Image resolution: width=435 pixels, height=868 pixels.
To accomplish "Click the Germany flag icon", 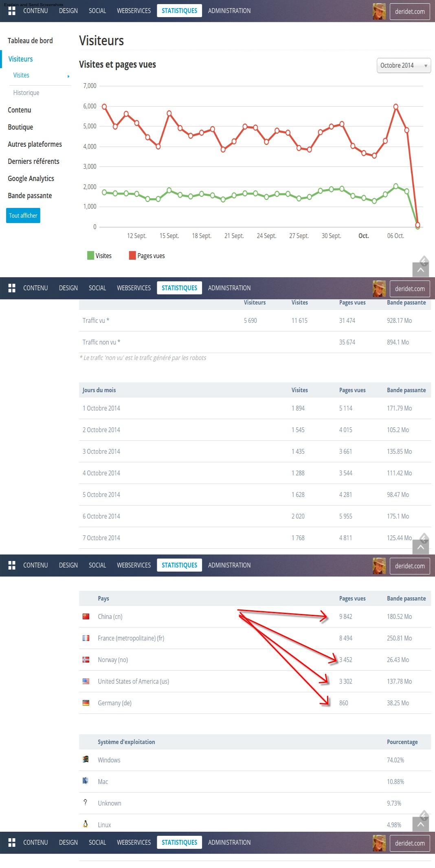I will pos(86,703).
